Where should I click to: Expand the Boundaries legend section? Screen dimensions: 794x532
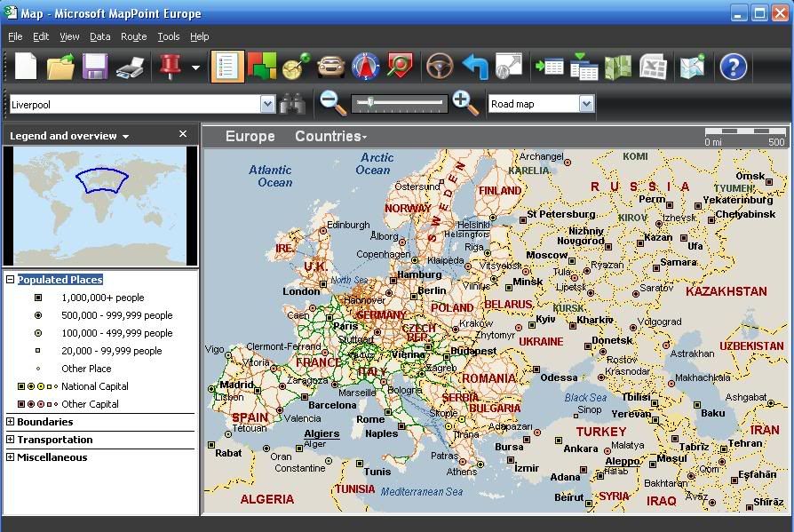click(10, 422)
